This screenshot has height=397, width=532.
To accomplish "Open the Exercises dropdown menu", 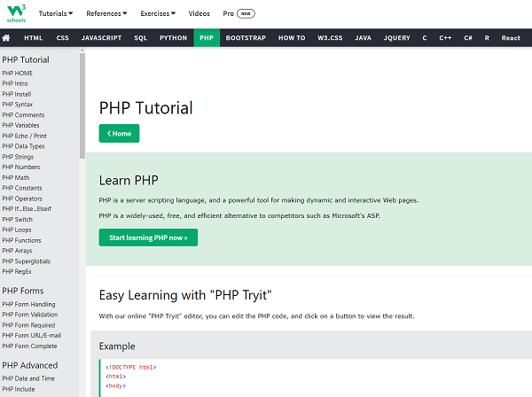I will coord(158,13).
